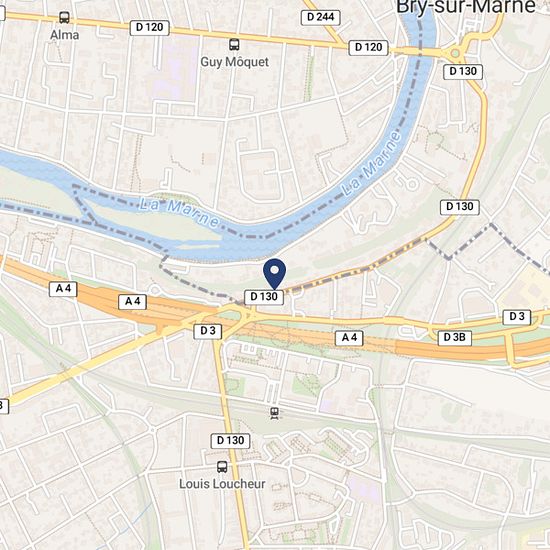This screenshot has width=550, height=550.
Task: Click the green roundabout near Bry-sur-Marne bridge
Action: pos(455,53)
